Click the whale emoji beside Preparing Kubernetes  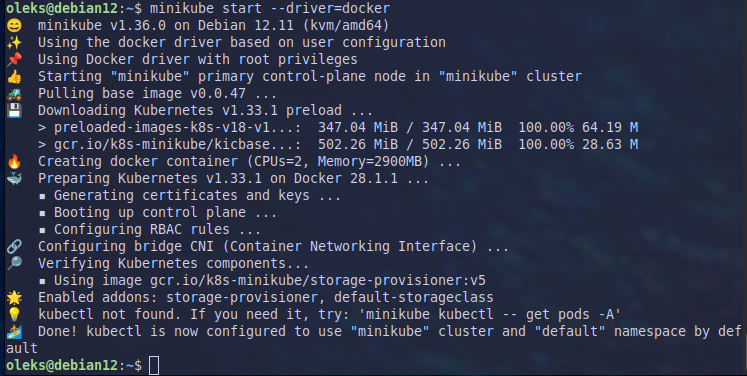point(14,179)
